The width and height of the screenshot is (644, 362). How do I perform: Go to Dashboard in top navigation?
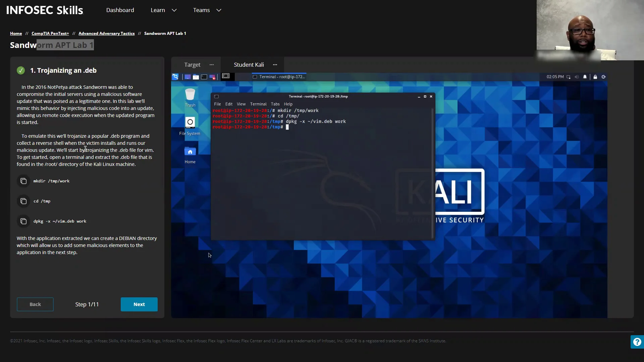click(120, 10)
